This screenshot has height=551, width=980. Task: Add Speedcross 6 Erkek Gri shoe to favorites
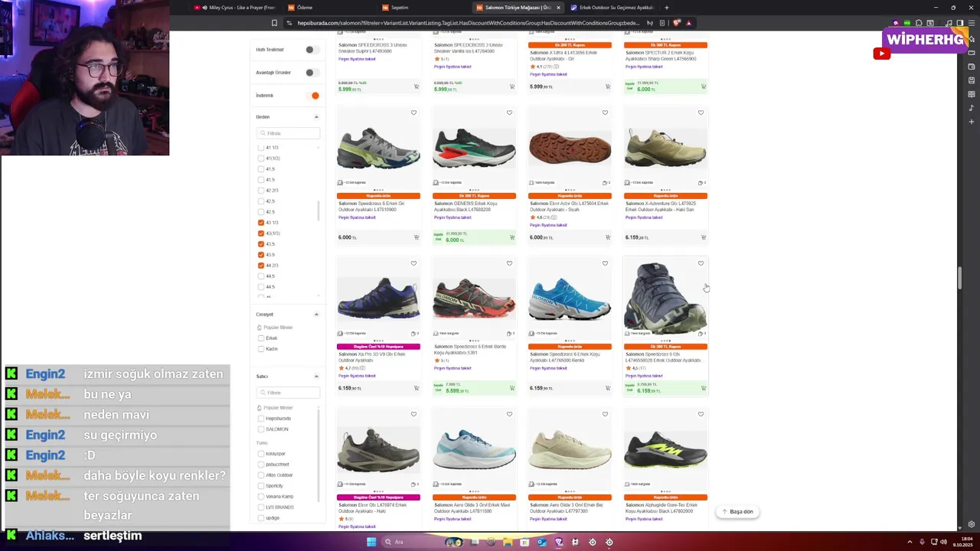(413, 112)
